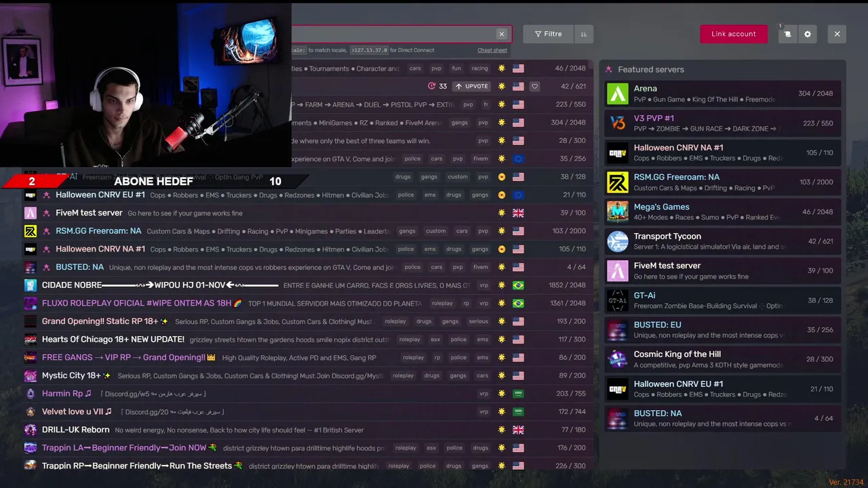The image size is (868, 488).
Task: Click the 'fun' tag on the 46 / 2048 row
Action: (456, 68)
